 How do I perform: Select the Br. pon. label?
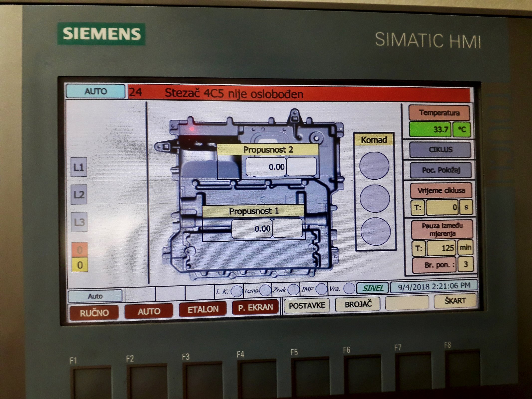point(434,265)
